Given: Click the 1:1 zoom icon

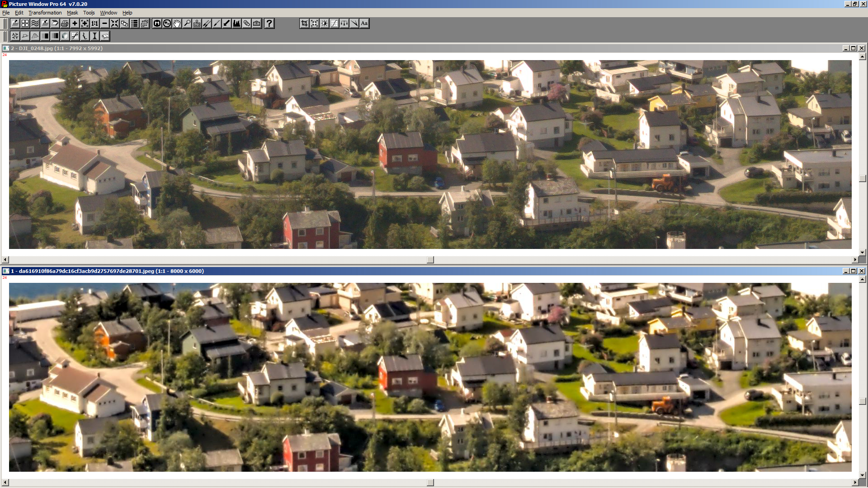Looking at the screenshot, I should coord(94,23).
